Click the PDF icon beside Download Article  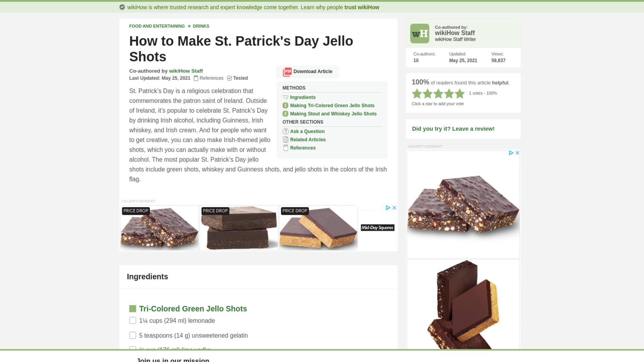pos(287,72)
